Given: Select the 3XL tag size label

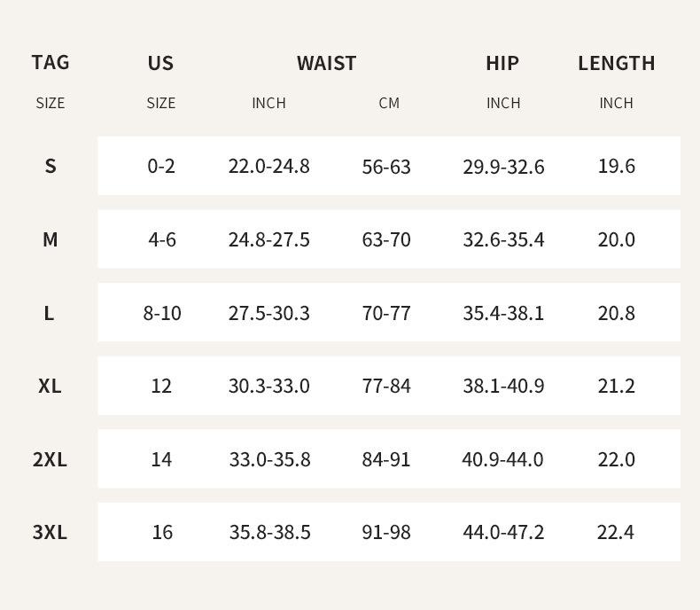Looking at the screenshot, I should click(50, 532).
